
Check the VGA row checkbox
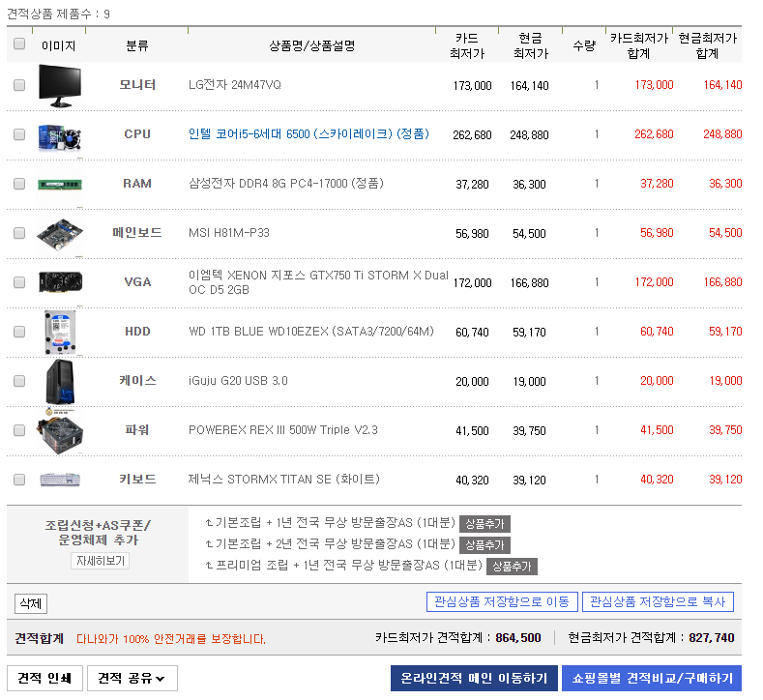[19, 282]
